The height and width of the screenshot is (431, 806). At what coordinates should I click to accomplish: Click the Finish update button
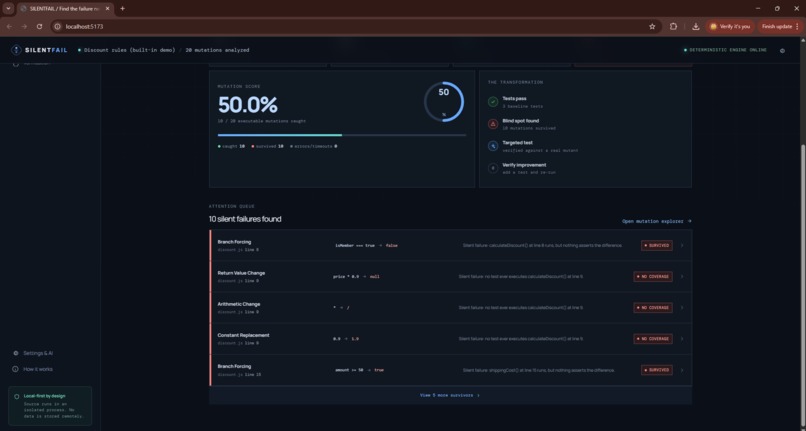pos(780,27)
